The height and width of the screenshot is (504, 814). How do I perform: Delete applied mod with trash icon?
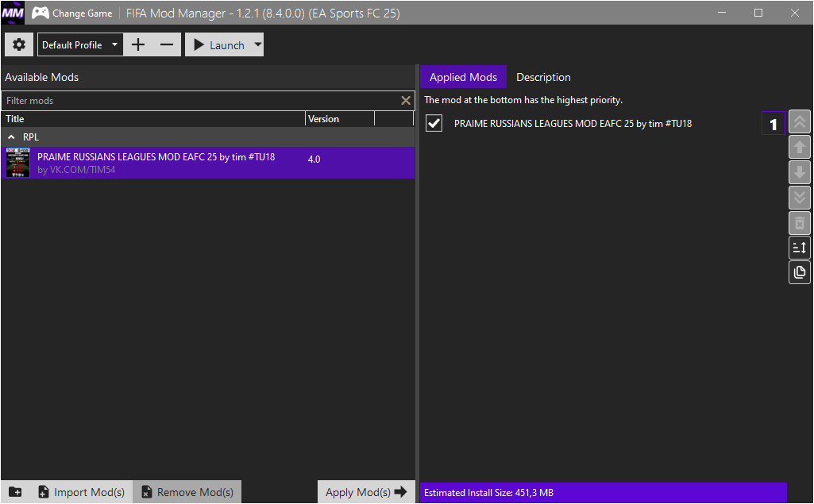tap(800, 223)
